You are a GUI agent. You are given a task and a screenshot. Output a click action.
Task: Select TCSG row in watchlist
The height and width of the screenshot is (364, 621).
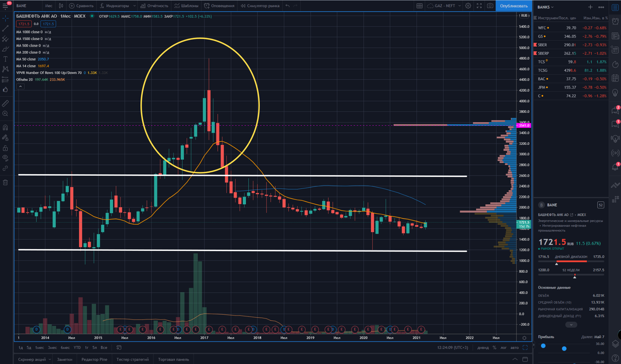click(x=571, y=70)
